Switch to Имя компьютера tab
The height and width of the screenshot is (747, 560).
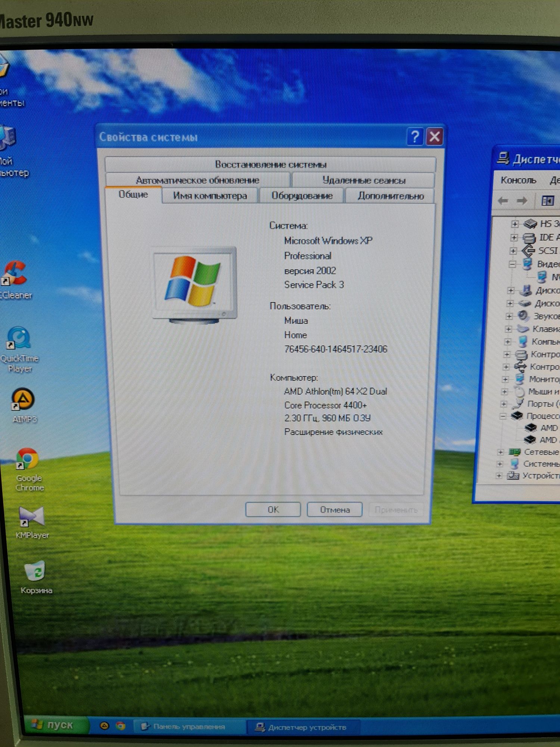pos(210,196)
